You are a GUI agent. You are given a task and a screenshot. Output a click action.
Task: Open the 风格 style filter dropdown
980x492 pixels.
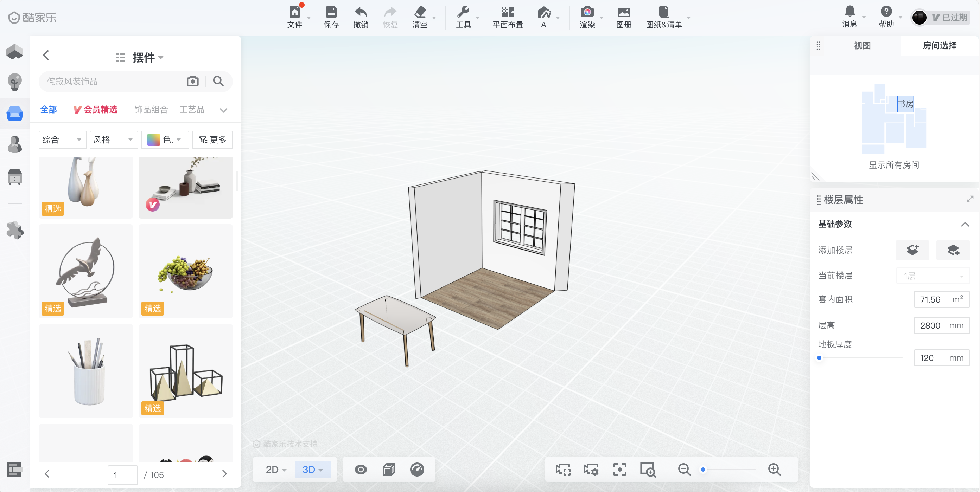click(x=113, y=140)
